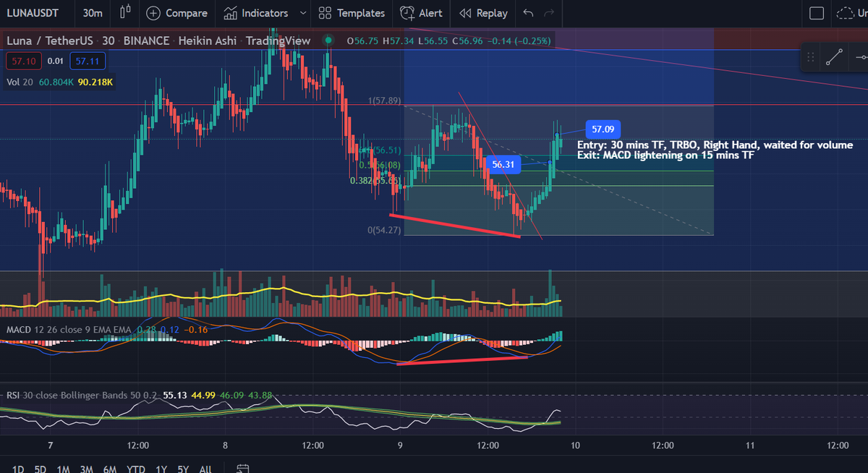Set date range to 5Y
868x473 pixels.
tap(184, 469)
